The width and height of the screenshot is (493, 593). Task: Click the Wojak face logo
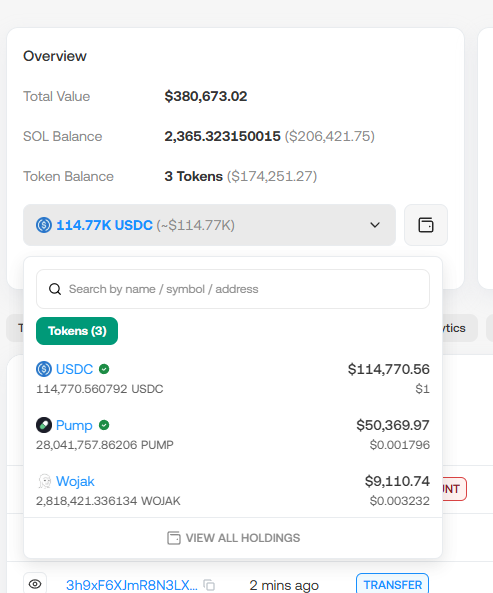[44, 481]
